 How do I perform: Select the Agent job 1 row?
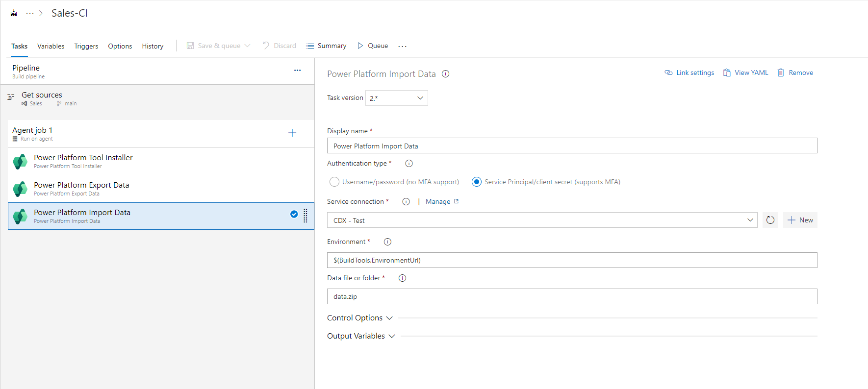click(161, 133)
